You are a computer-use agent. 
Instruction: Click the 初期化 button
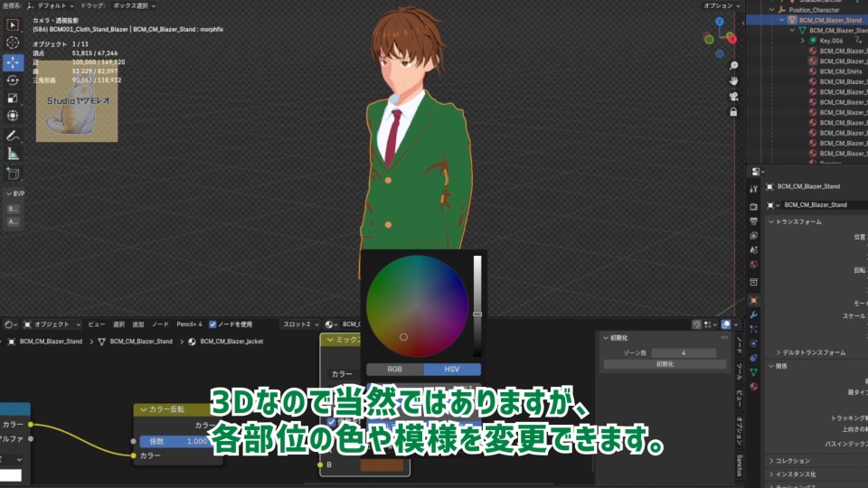pyautogui.click(x=665, y=364)
